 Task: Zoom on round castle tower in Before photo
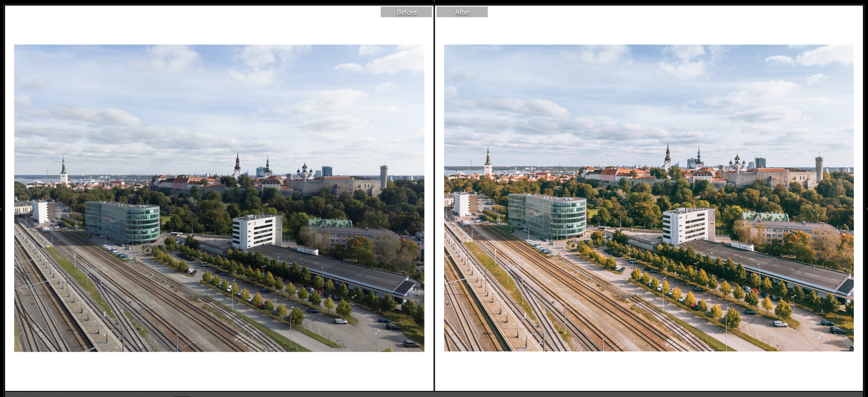tap(383, 177)
